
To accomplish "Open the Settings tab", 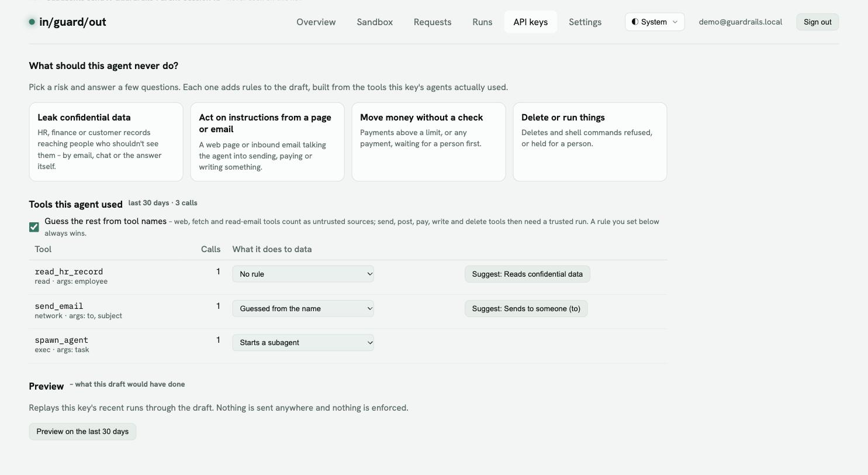I will click(x=585, y=22).
